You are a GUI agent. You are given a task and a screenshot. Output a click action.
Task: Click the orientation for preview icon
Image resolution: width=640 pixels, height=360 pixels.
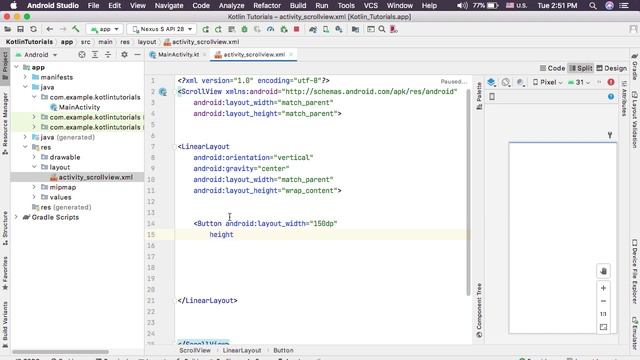pyautogui.click(x=506, y=82)
